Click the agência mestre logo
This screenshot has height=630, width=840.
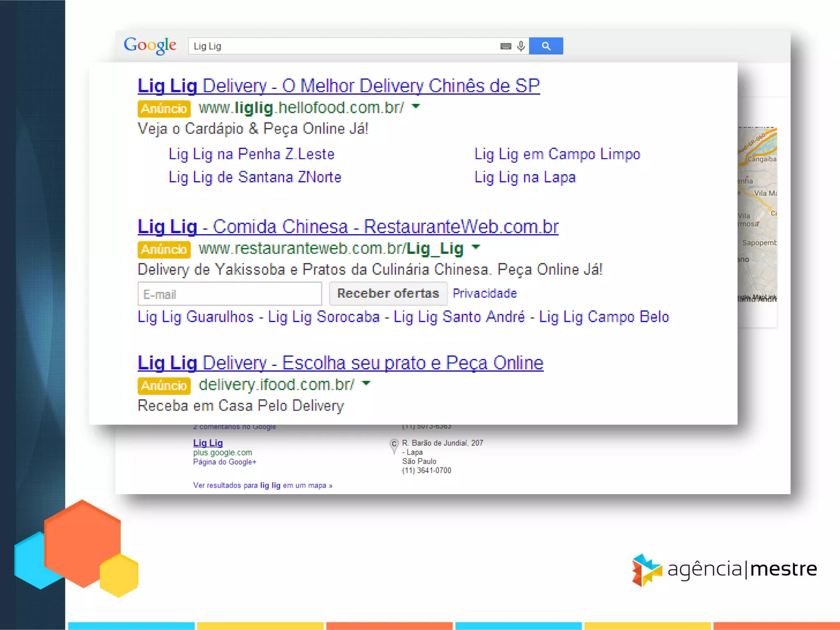tap(724, 569)
